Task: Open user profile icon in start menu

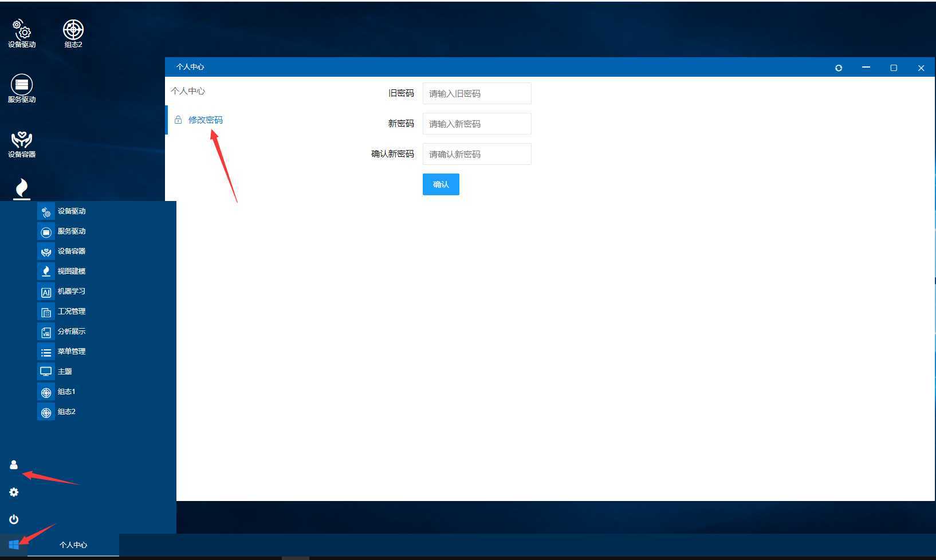Action: click(14, 464)
